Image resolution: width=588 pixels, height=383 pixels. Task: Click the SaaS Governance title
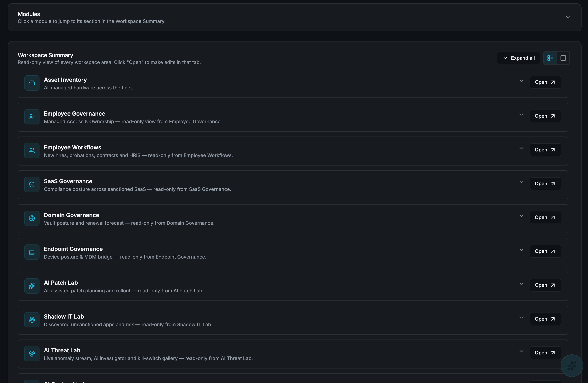68,181
